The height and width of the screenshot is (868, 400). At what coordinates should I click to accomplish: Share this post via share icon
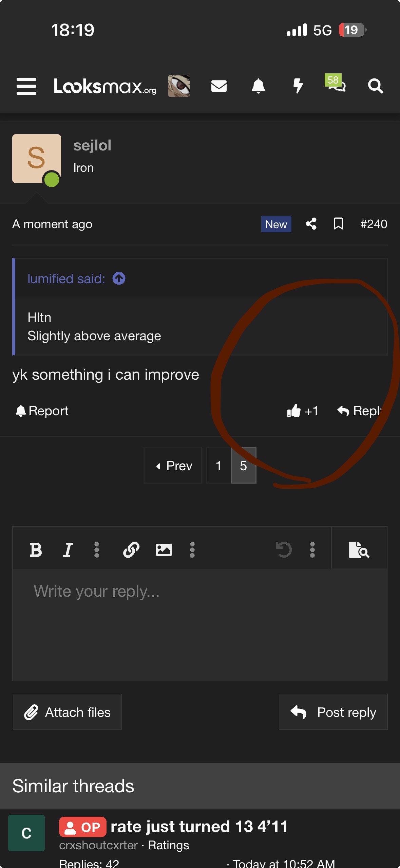click(311, 224)
